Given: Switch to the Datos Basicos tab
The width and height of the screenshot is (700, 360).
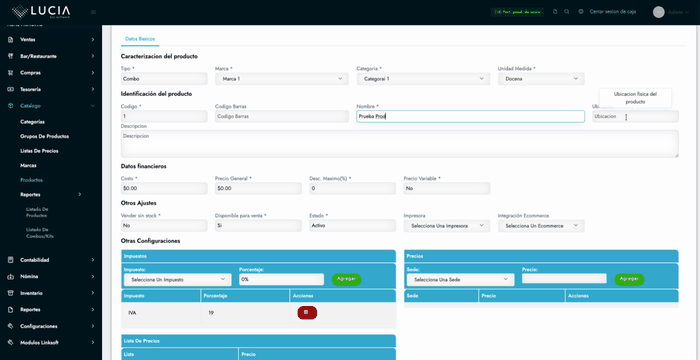Looking at the screenshot, I should pyautogui.click(x=140, y=39).
